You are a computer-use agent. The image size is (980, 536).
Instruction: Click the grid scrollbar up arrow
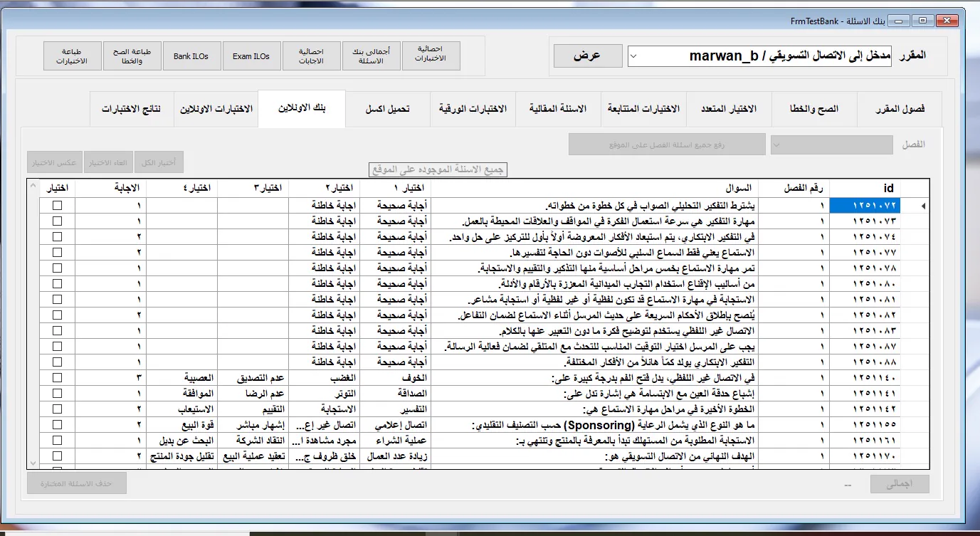(x=33, y=186)
